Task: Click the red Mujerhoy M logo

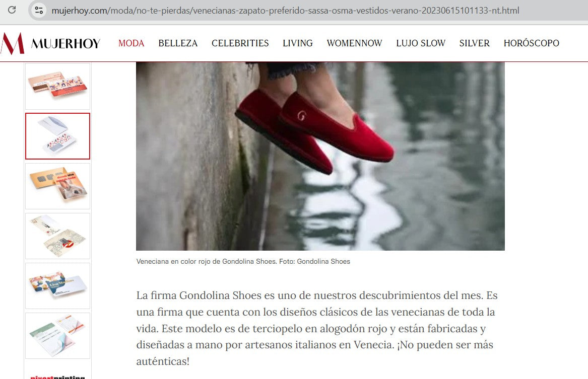Action: [13, 43]
